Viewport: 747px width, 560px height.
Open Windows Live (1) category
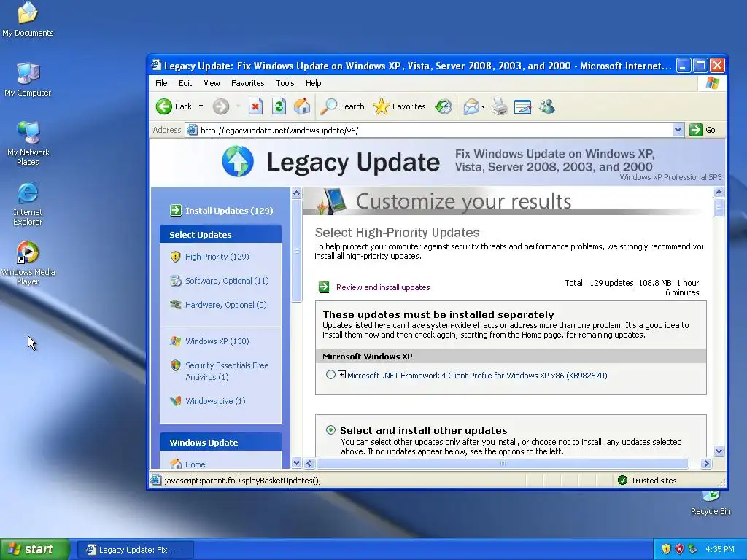click(215, 401)
